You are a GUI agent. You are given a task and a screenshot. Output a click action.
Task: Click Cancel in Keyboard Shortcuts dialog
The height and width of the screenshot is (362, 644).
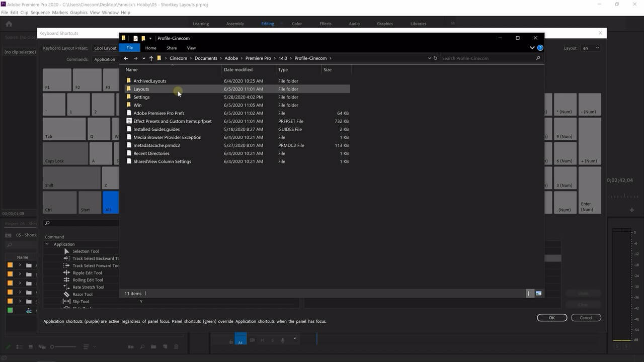point(586,318)
